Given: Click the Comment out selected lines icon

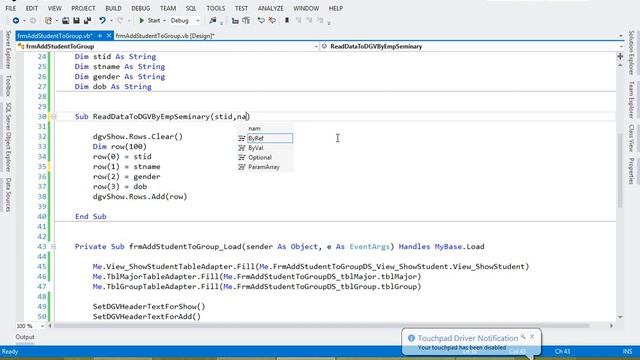Looking at the screenshot, I should tap(261, 20).
